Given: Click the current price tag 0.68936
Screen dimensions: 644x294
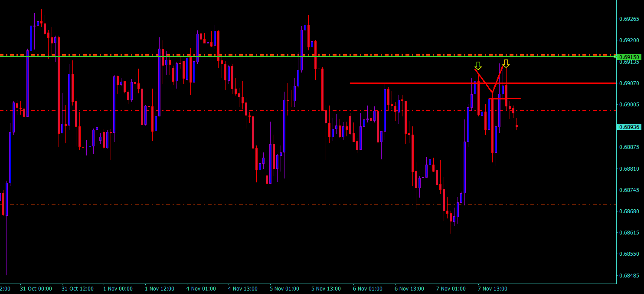Looking at the screenshot, I should click(x=629, y=127).
